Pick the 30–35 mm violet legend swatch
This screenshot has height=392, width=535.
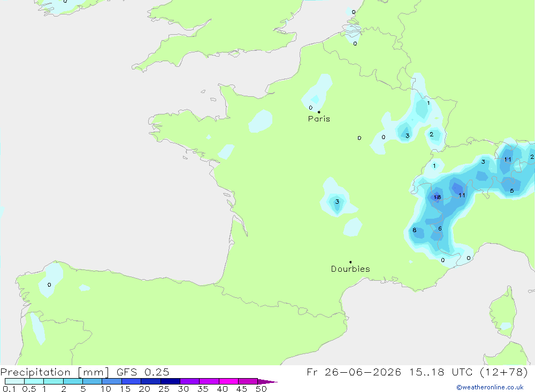(189, 381)
